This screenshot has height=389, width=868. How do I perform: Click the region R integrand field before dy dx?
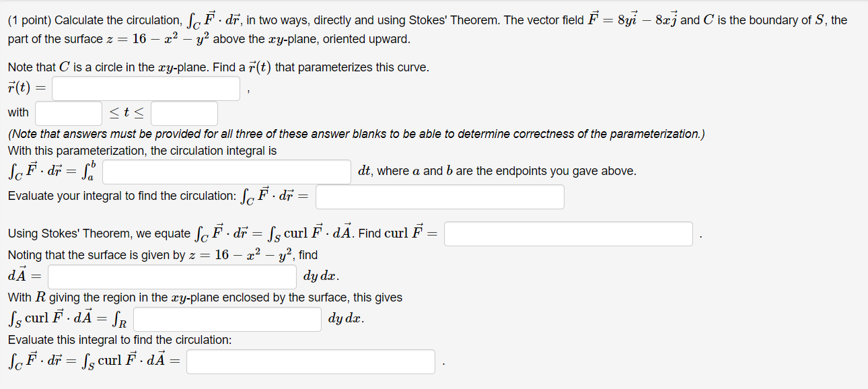click(x=227, y=318)
